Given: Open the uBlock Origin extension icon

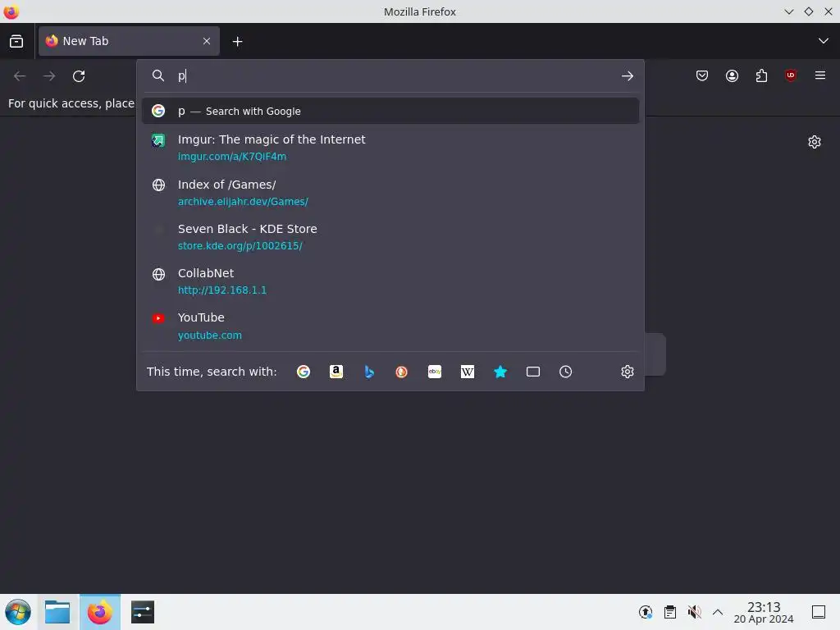Looking at the screenshot, I should (791, 75).
